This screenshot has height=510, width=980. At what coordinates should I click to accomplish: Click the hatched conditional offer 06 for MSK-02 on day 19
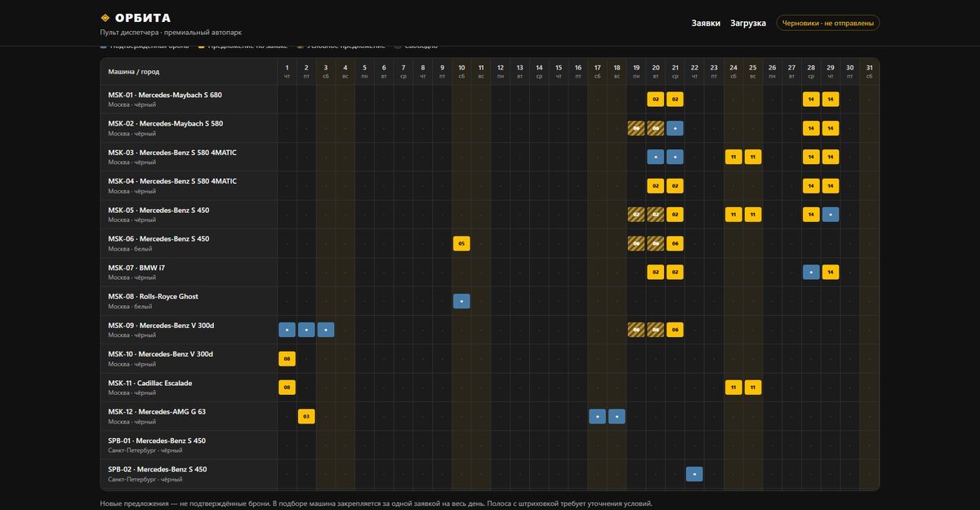pyautogui.click(x=636, y=128)
